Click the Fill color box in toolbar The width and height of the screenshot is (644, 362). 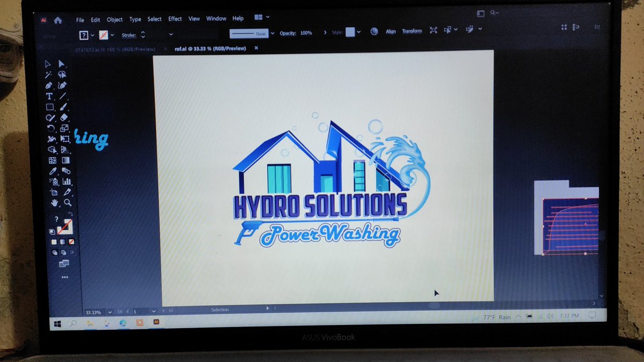coord(56,219)
